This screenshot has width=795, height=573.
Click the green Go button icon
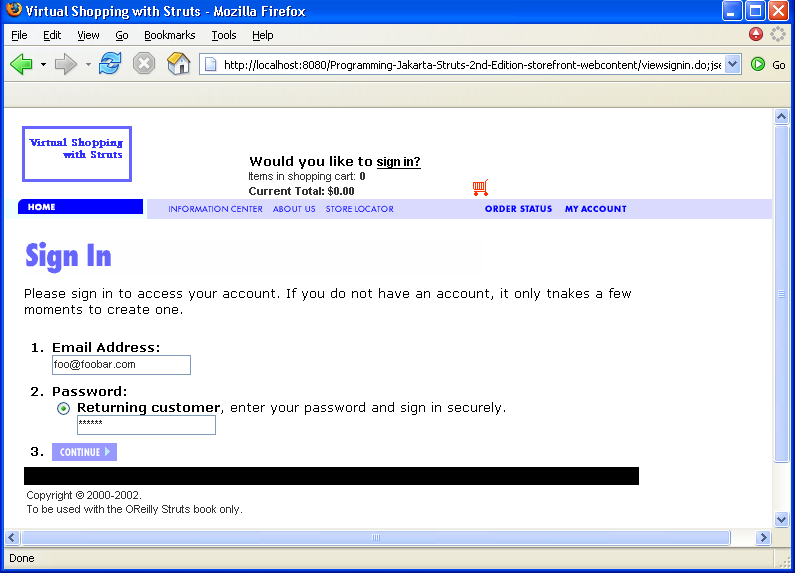(x=758, y=64)
